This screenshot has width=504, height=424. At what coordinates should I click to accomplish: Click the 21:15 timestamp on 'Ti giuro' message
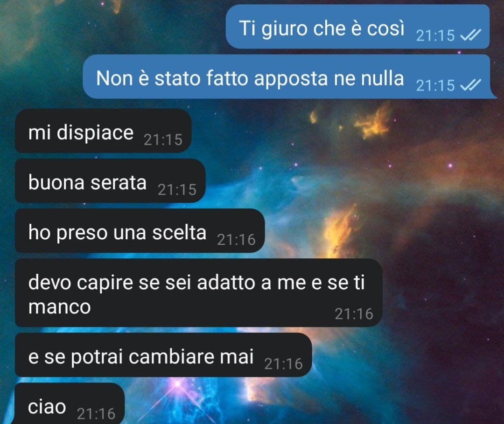coord(435,35)
